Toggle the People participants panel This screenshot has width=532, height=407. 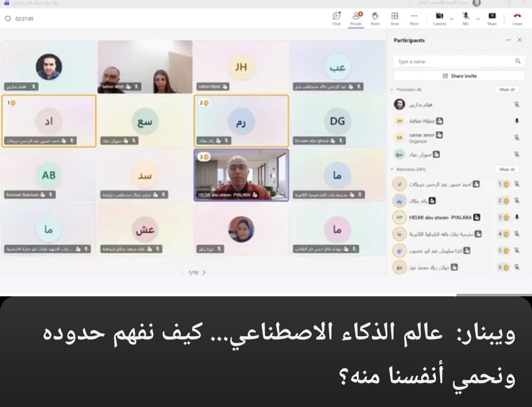pyautogui.click(x=356, y=18)
